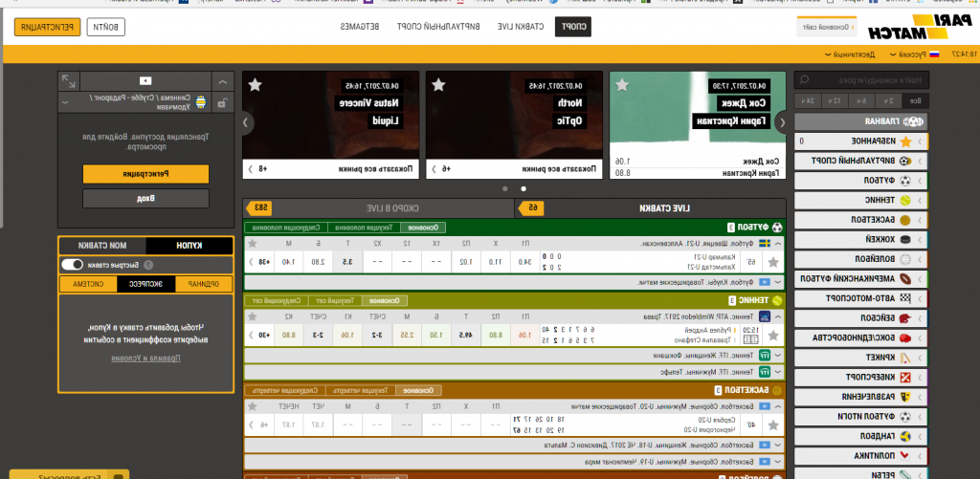
Task: Open ФУТБОЛ ИТОГИ entry in sidebar
Action: pyautogui.click(x=861, y=417)
